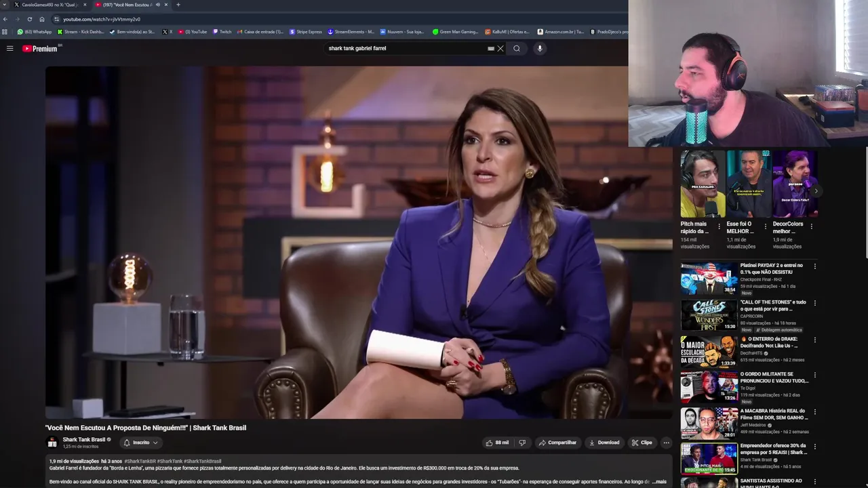Image resolution: width=868 pixels, height=488 pixels.
Task: Pause the video by clicking player
Action: click(359, 242)
